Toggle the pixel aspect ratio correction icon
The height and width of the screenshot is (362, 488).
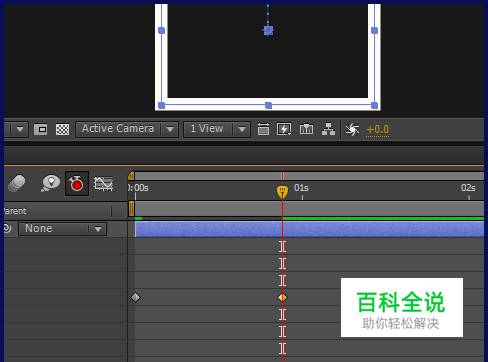[x=263, y=129]
